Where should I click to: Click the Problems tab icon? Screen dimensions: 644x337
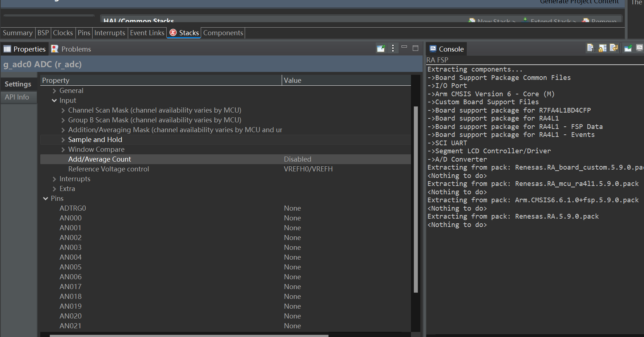(x=55, y=49)
